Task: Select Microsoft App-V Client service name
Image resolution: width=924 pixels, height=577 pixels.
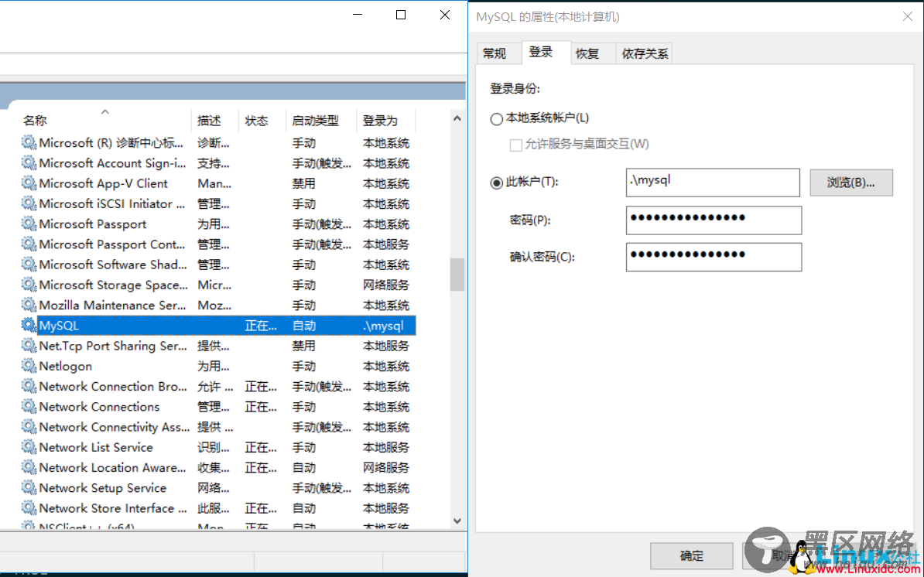Action: (103, 184)
